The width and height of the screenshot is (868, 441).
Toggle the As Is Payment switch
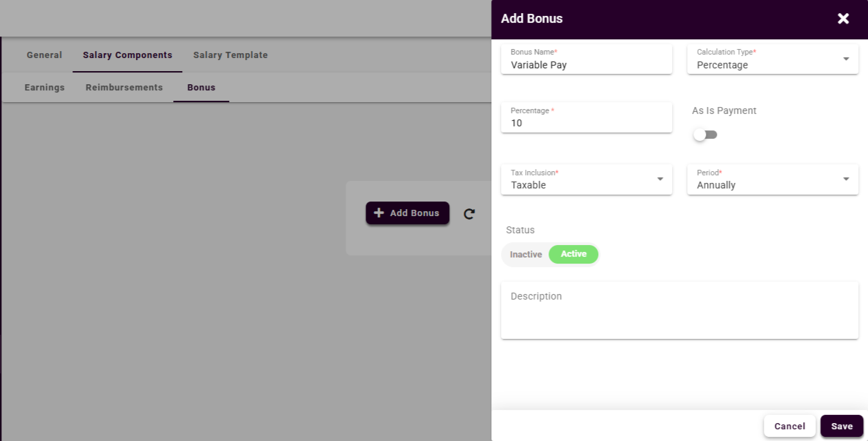coord(705,135)
